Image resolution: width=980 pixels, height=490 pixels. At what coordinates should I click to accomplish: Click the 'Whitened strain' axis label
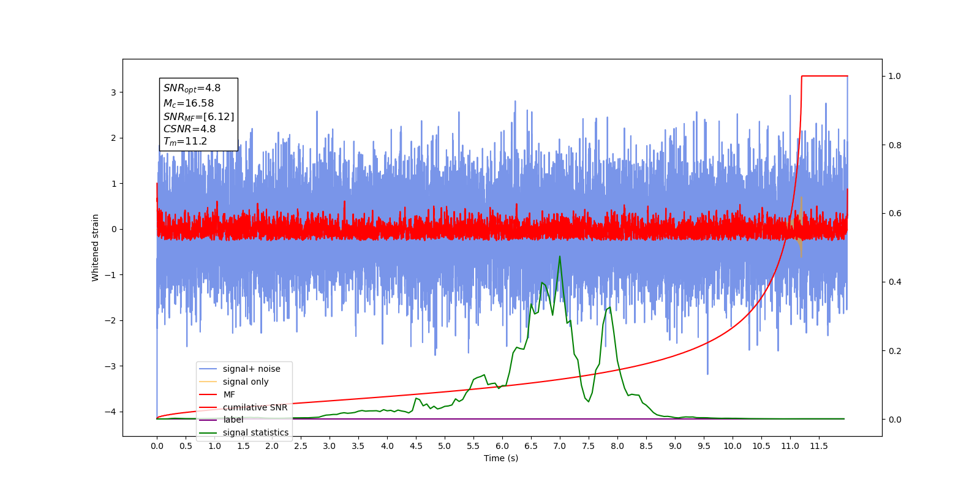pos(96,247)
